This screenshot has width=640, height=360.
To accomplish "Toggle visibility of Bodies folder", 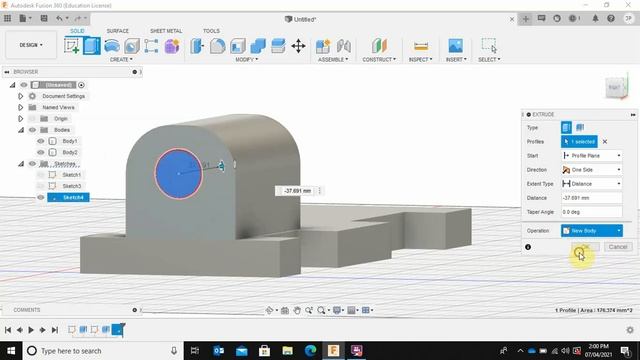I will click(x=32, y=130).
